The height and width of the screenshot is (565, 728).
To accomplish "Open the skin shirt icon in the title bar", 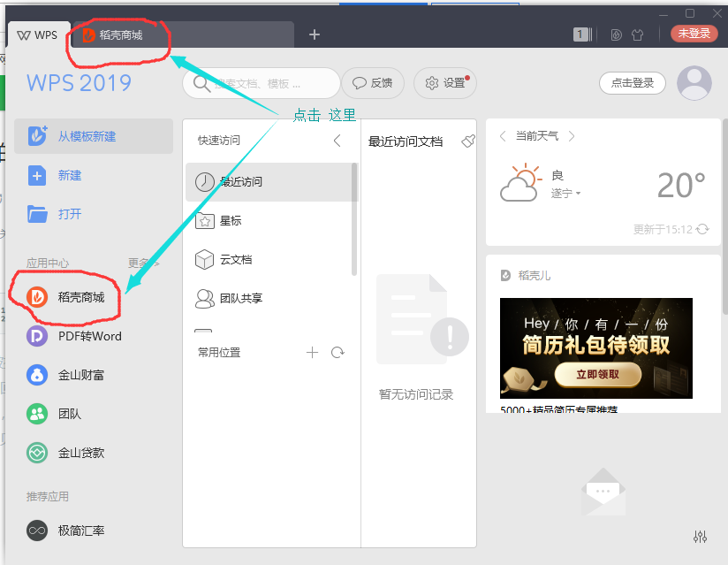I will [x=638, y=34].
